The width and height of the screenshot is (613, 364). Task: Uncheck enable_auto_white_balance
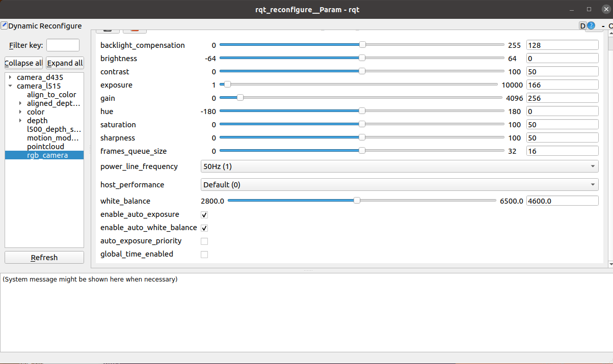(x=204, y=228)
